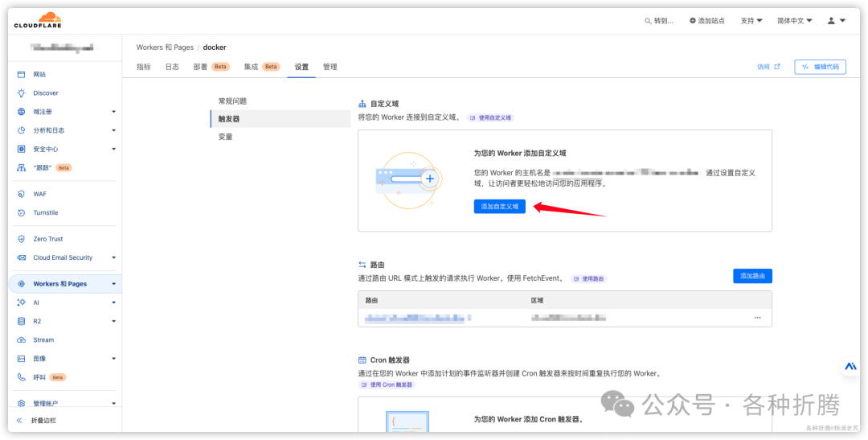Select 触发器 in settings menu
The image size is (868, 440).
[280, 118]
